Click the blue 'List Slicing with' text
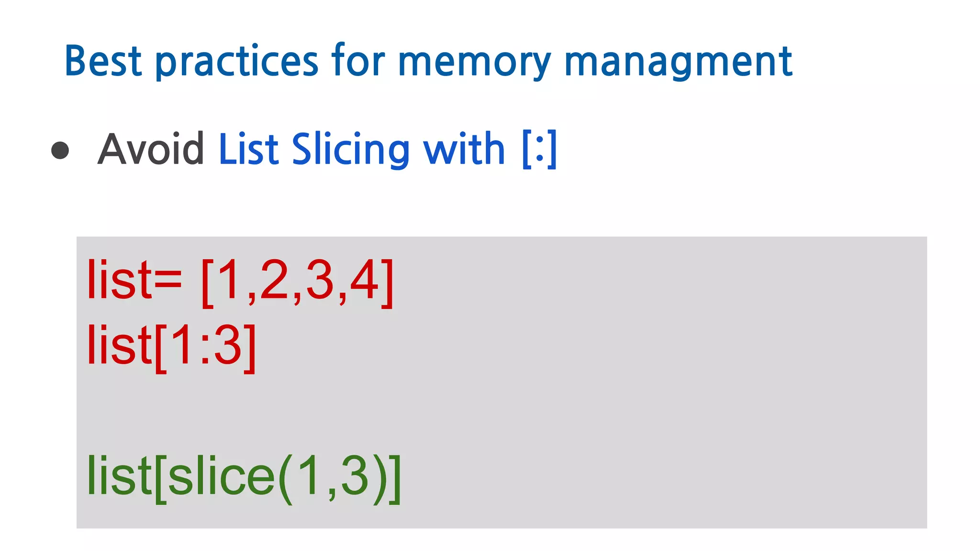This screenshot has height=551, width=980. pos(362,150)
